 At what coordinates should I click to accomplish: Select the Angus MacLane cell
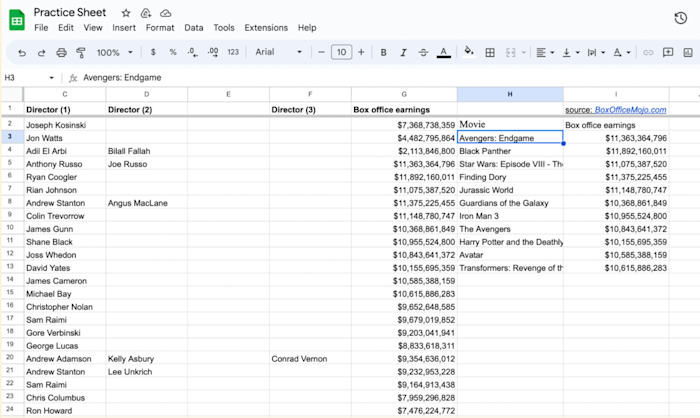(146, 203)
